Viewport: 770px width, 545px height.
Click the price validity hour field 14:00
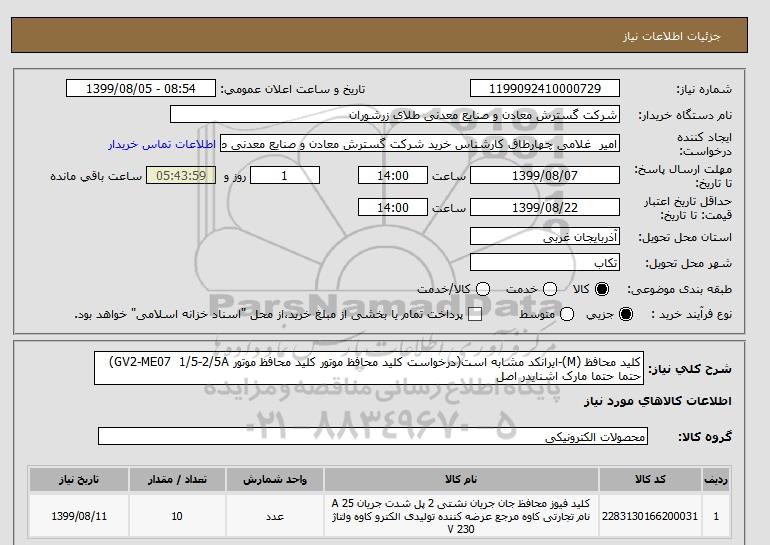(393, 207)
